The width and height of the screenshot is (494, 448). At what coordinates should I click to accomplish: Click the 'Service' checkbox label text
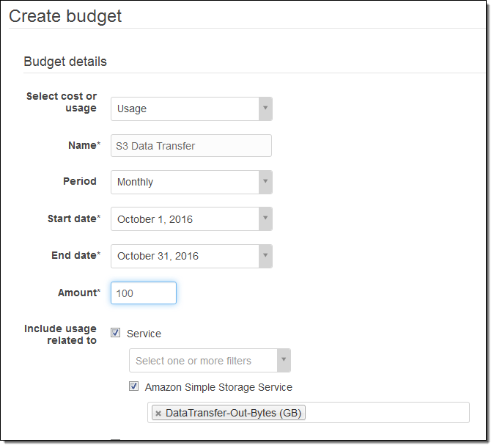tap(144, 334)
